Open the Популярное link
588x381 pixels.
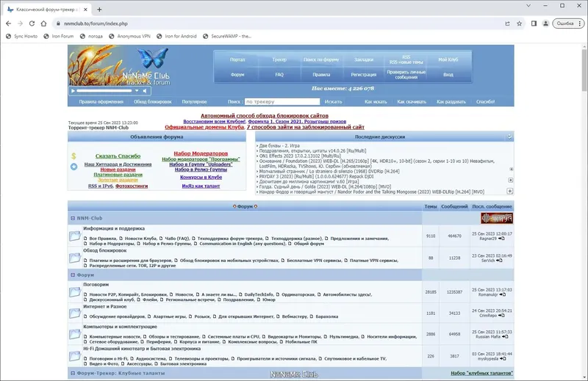click(x=194, y=101)
